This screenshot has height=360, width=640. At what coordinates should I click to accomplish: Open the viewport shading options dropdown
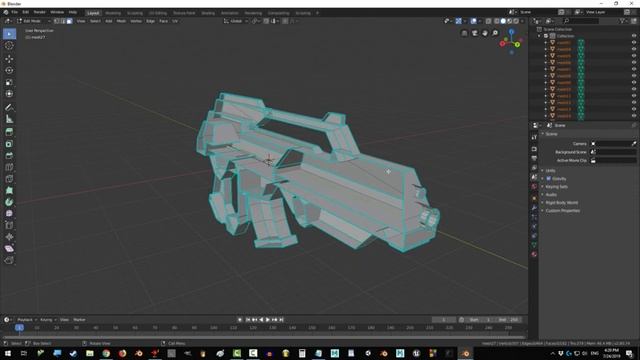[523, 21]
